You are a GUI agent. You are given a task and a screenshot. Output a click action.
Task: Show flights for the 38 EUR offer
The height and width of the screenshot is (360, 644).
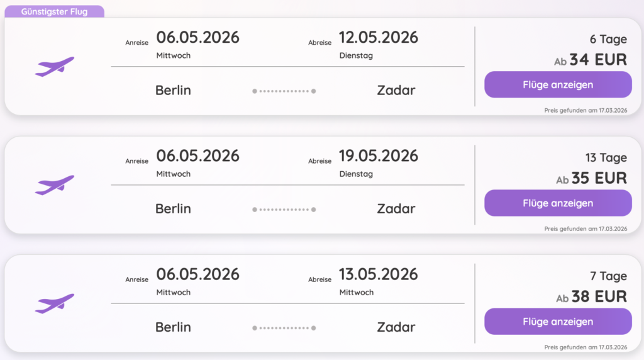pyautogui.click(x=557, y=321)
